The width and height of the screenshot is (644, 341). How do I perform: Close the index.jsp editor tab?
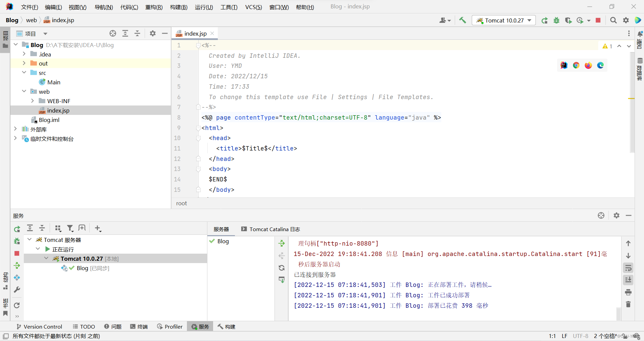coord(212,33)
